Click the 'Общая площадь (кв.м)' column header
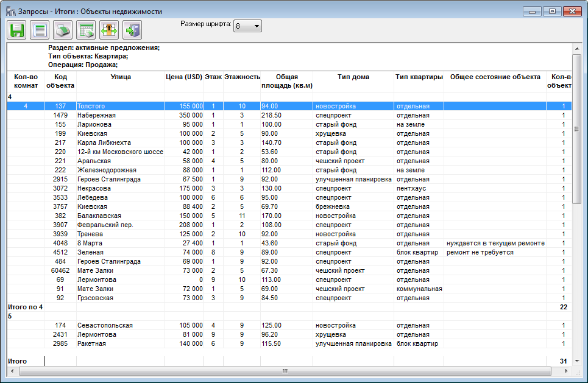This screenshot has width=588, height=383. 286,82
